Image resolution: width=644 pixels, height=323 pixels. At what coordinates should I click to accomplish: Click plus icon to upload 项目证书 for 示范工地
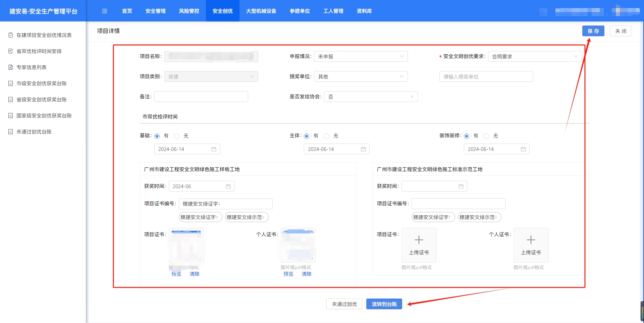[419, 240]
